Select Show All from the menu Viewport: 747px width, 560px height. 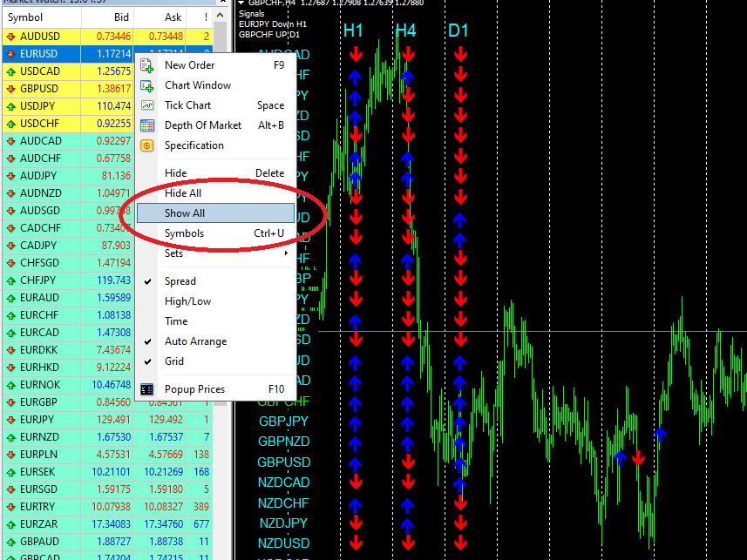coord(186,213)
